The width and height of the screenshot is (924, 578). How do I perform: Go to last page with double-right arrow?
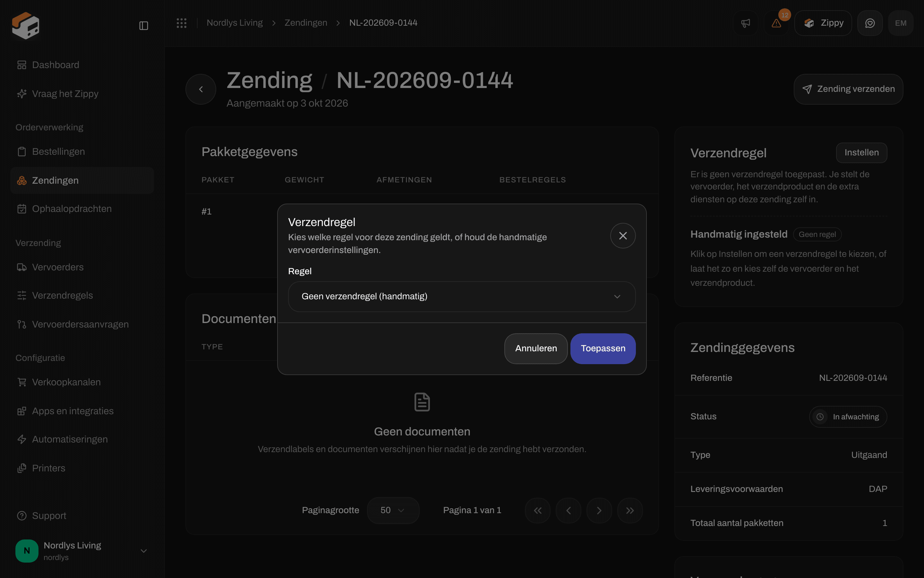[x=630, y=511]
